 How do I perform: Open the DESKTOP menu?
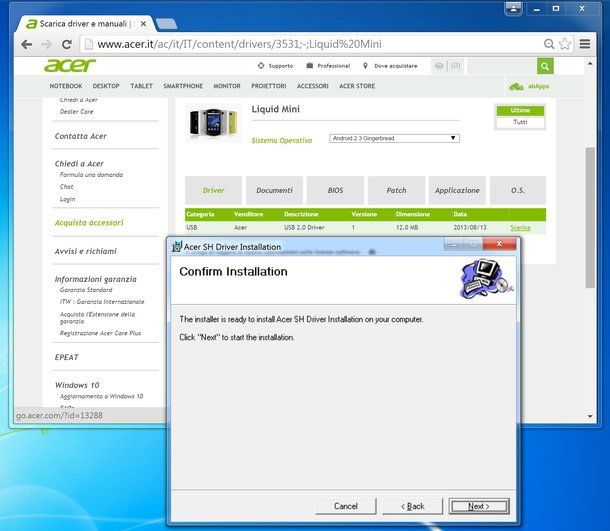click(x=106, y=86)
